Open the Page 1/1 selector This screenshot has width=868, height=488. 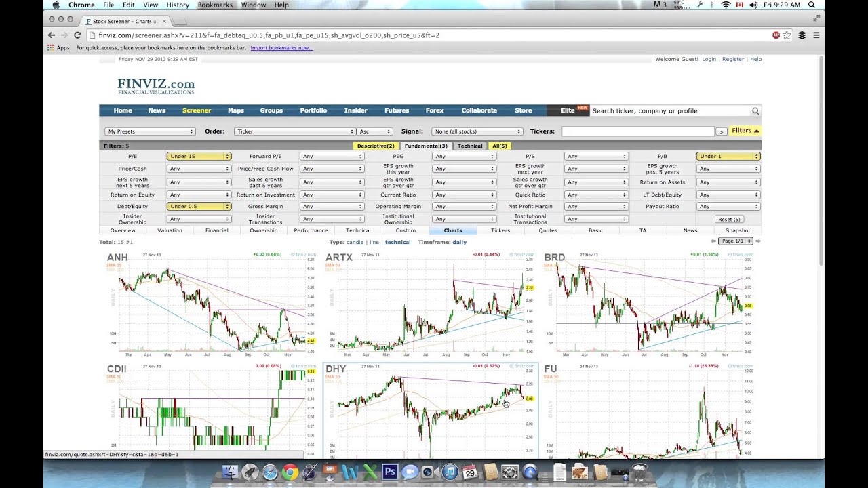pyautogui.click(x=736, y=241)
